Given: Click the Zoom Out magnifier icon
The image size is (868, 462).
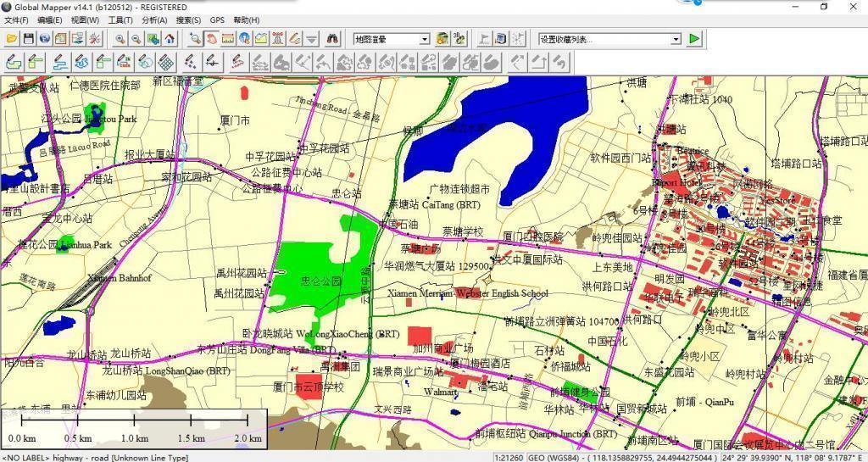Looking at the screenshot, I should pyautogui.click(x=136, y=39).
